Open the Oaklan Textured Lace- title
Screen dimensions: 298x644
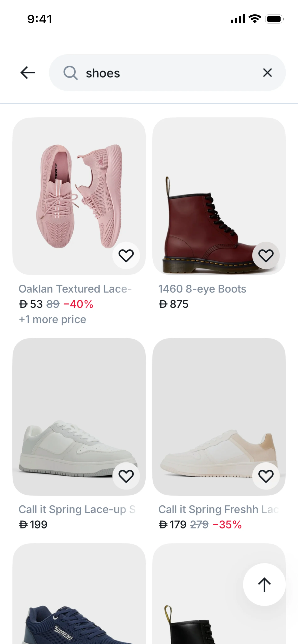tap(75, 289)
